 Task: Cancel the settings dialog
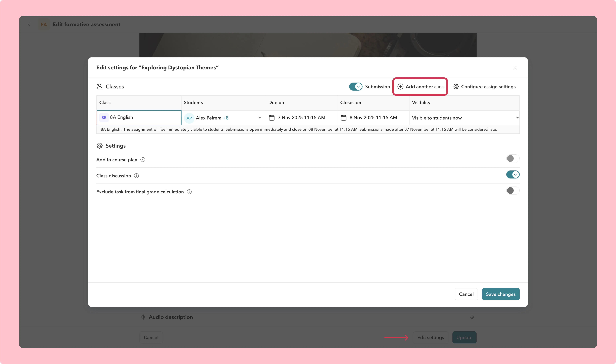tap(466, 294)
